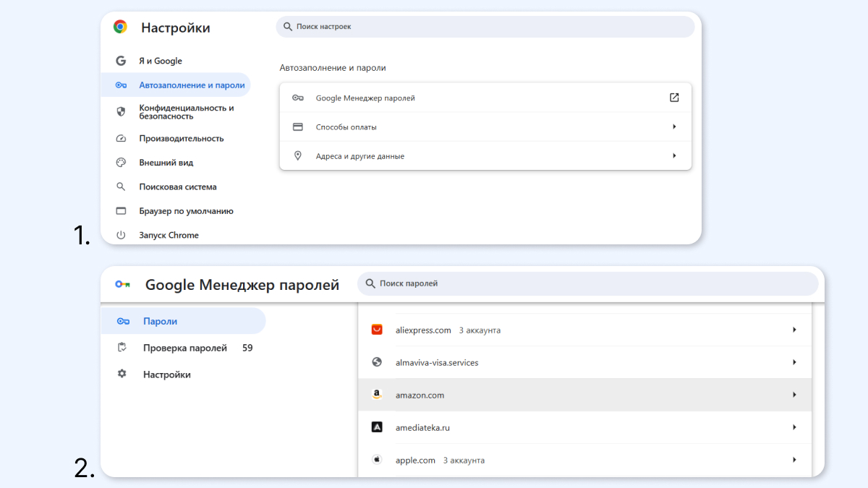The image size is (868, 488).
Task: Expand aliexpress.com entry arrow
Action: click(794, 330)
